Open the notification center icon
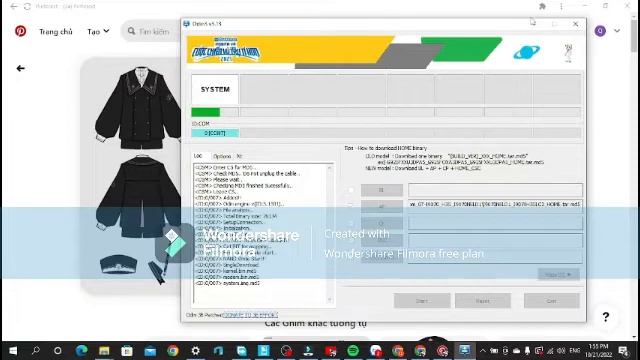Screen dimensions: 640x360 click(x=623, y=351)
